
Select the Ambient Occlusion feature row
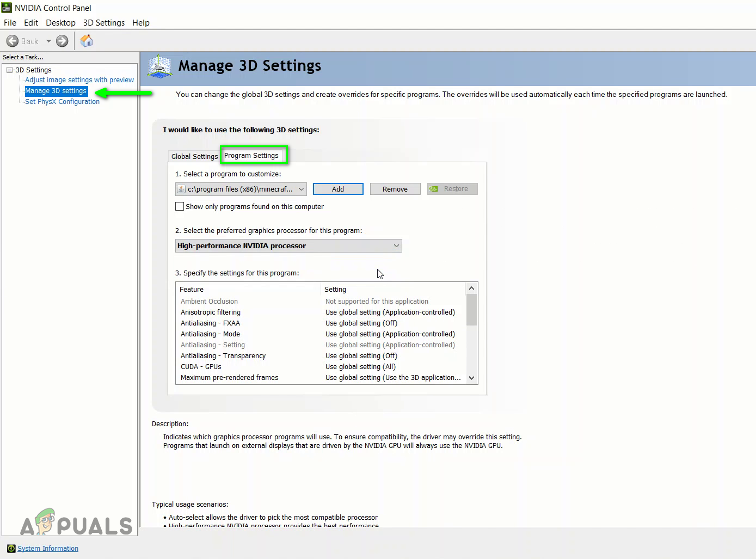coord(321,301)
